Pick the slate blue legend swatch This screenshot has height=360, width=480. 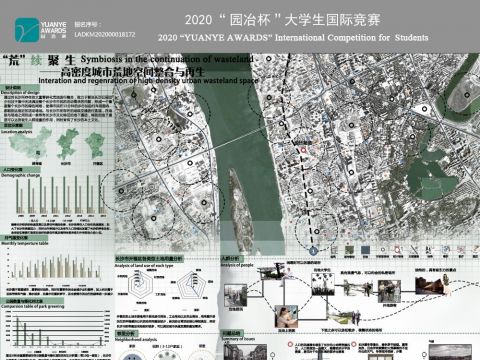pos(365,250)
